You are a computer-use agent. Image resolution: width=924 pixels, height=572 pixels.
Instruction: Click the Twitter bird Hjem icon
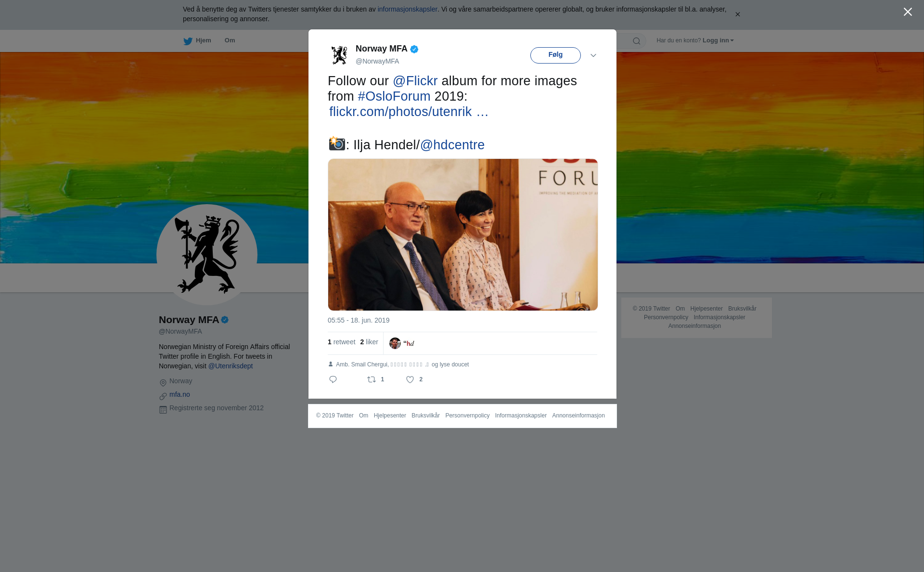click(x=188, y=41)
